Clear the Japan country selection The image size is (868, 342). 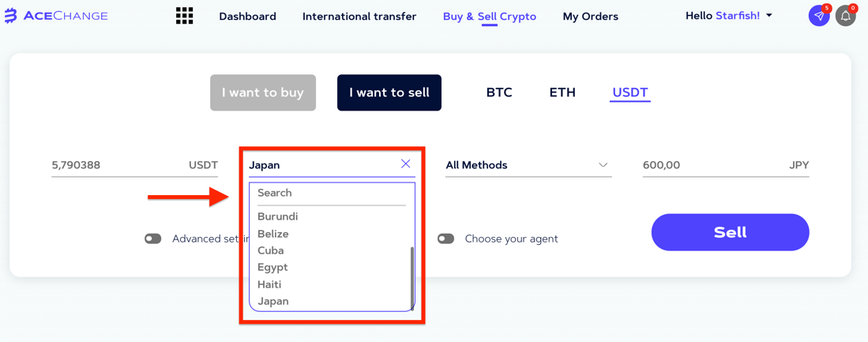(x=406, y=163)
